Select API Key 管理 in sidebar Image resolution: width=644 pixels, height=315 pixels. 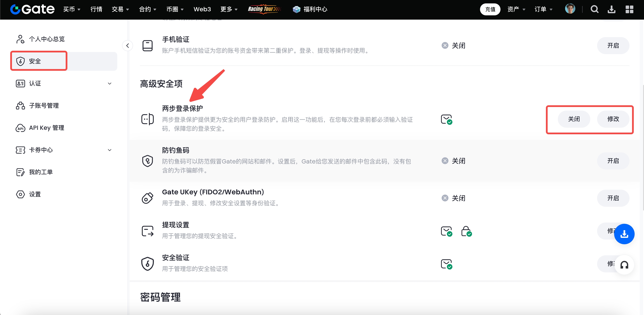tap(46, 128)
